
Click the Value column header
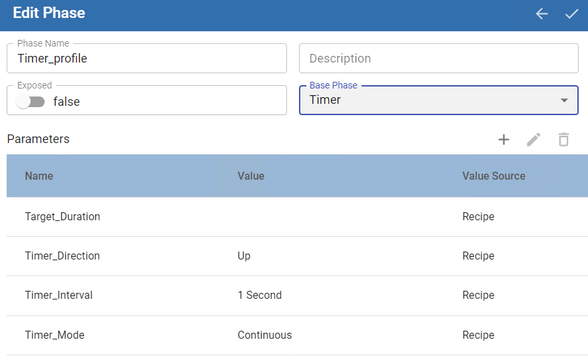click(x=251, y=176)
